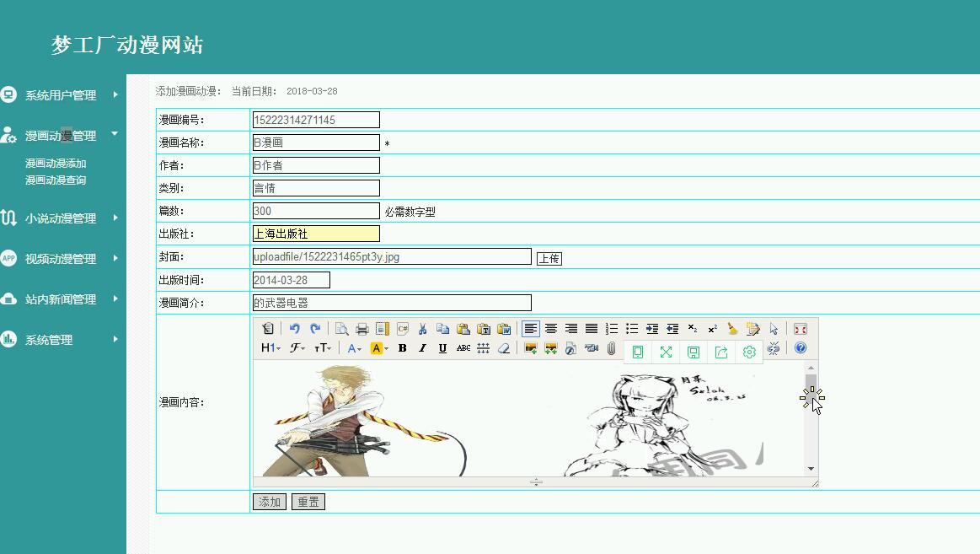Print the editor content
The image size is (980, 554).
361,328
